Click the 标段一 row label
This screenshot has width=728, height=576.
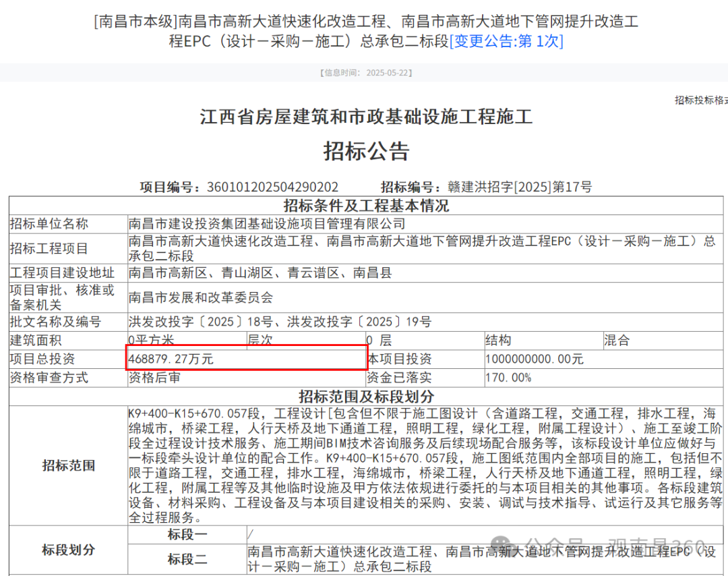coord(187,535)
